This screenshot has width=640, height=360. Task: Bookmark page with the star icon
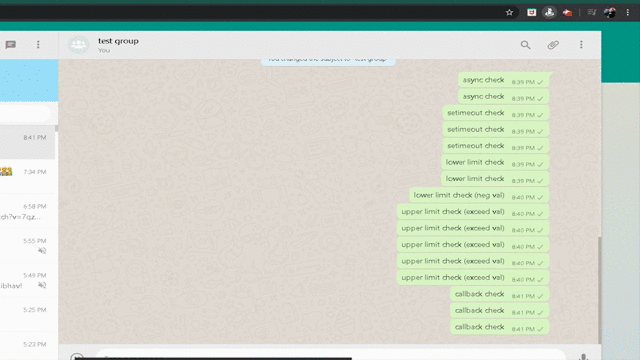click(509, 13)
